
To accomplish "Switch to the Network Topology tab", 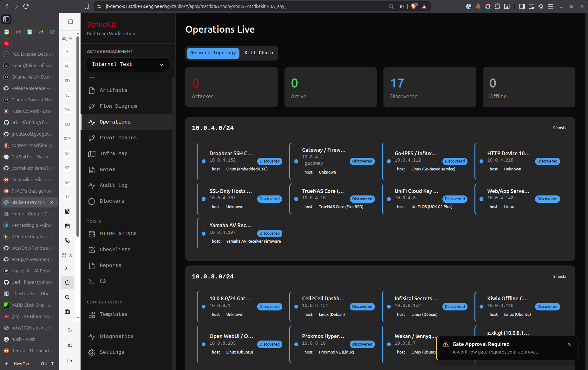I will (x=213, y=53).
